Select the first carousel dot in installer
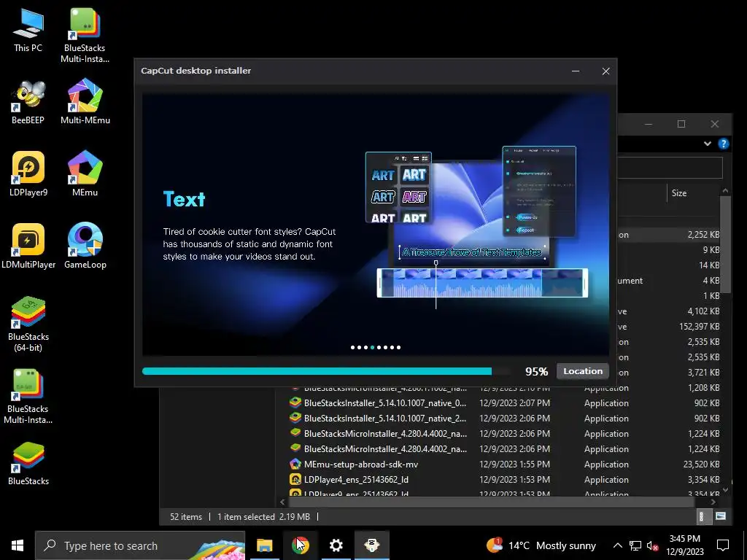Viewport: 747px width, 560px height. 352,347
